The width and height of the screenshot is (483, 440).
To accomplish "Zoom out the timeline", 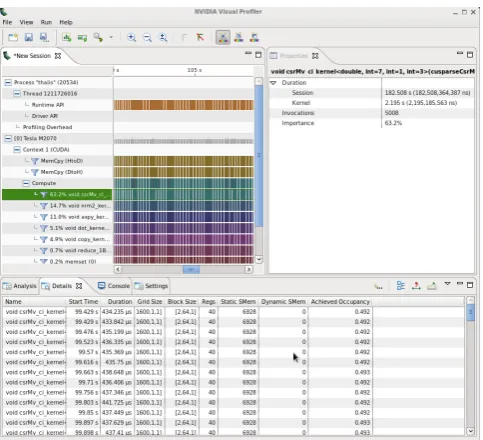I will point(147,37).
